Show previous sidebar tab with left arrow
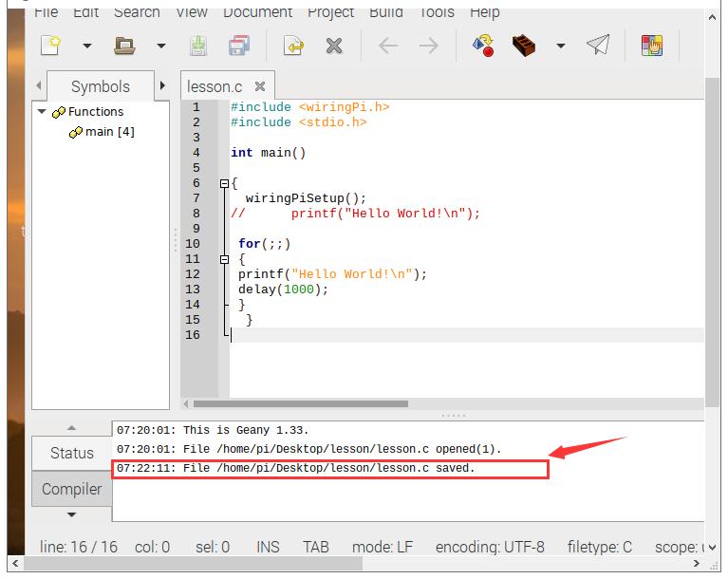Screen dimensions: 728x579 click(39, 85)
